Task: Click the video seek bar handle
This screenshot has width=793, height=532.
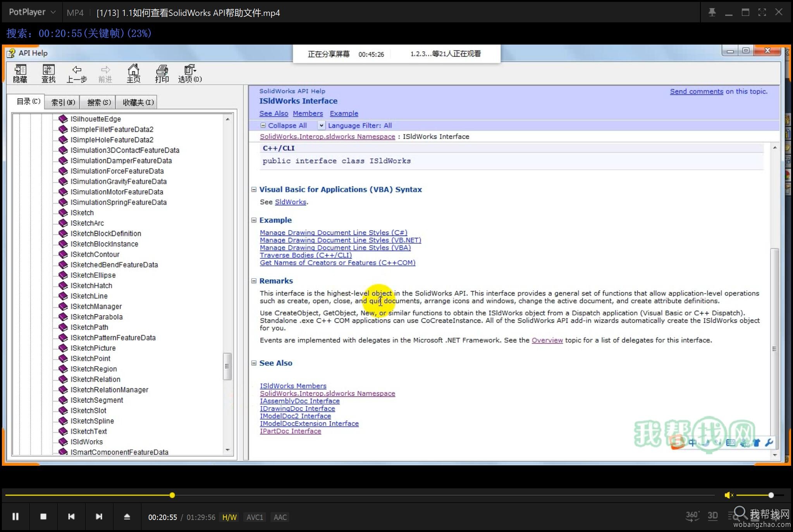Action: coord(172,495)
